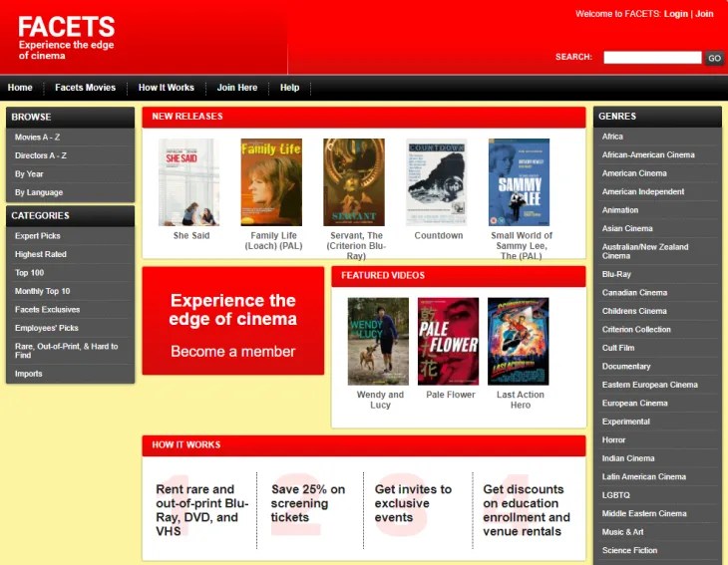728x565 pixels.
Task: Open The Servant poster thumbnail
Action: tap(354, 182)
